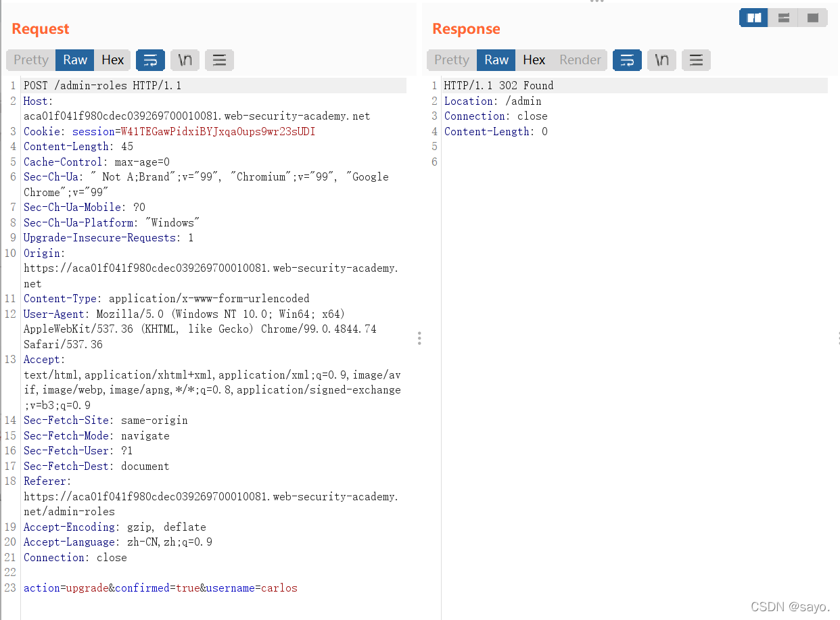Click Connection: close in Request panel
Screen dimensions: 840x620
[75, 558]
